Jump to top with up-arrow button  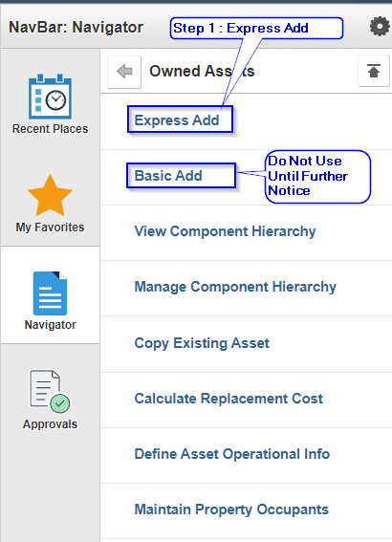point(374,71)
